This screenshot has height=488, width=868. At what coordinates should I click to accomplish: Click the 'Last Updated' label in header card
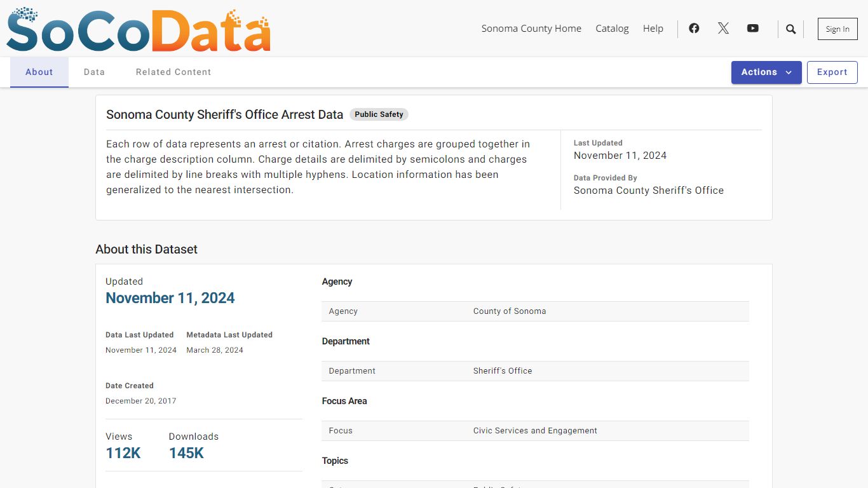(x=598, y=143)
